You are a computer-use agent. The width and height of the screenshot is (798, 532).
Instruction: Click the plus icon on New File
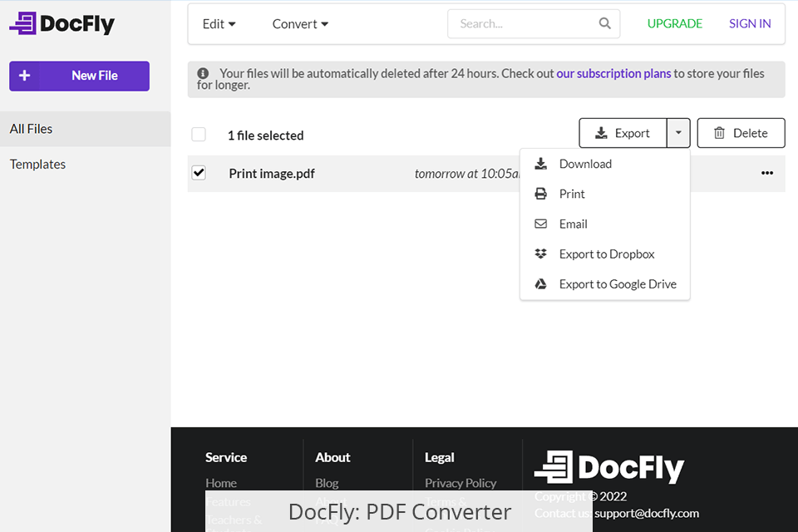24,76
